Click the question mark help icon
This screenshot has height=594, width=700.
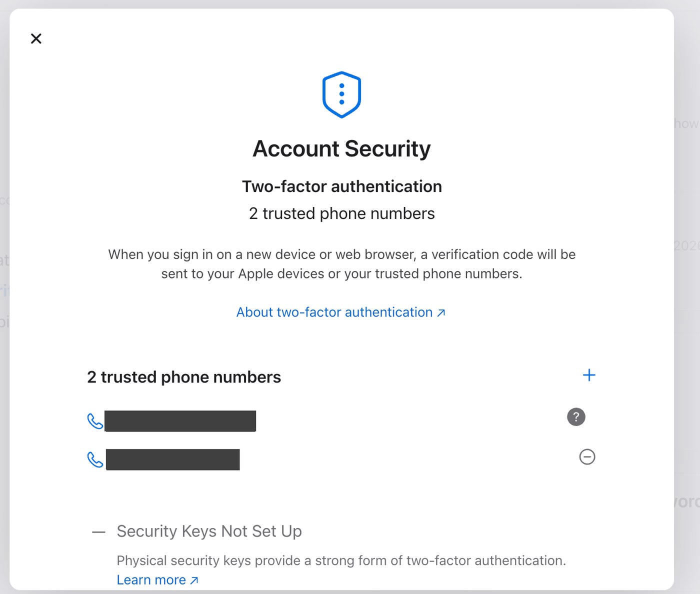(576, 416)
